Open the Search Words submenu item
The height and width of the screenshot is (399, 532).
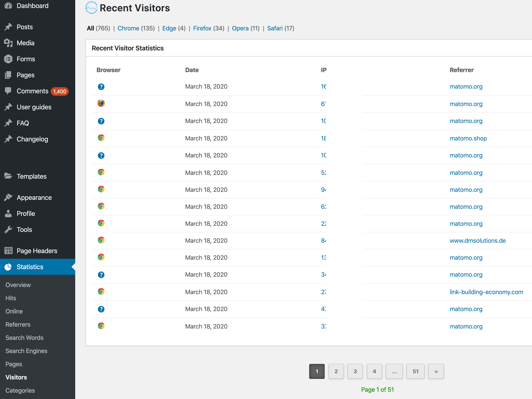[24, 338]
